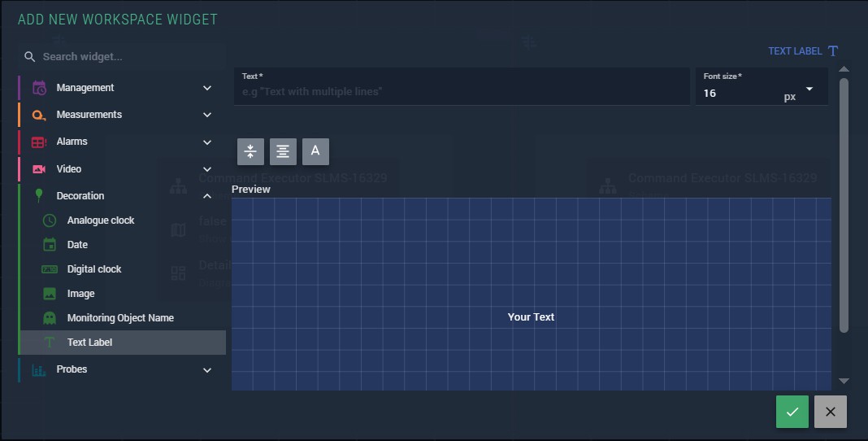Expand the Measurements category chevron
Image resolution: width=868 pixels, height=441 pixels.
tap(207, 115)
